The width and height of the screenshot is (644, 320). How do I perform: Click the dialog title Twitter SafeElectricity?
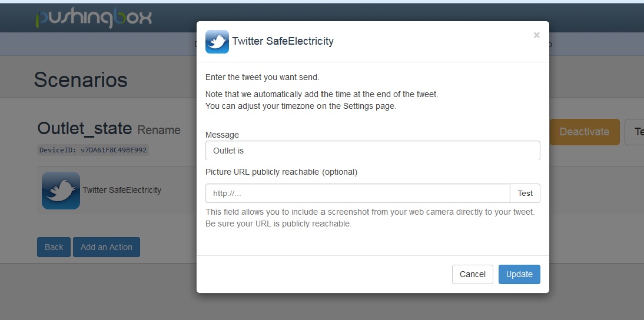click(283, 41)
